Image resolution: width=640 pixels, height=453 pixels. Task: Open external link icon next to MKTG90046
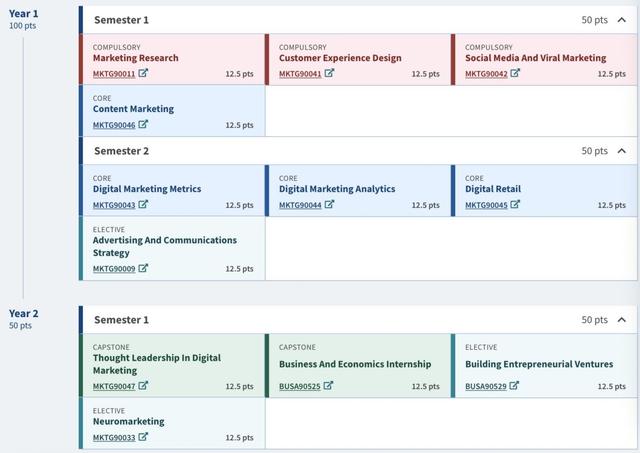coord(143,124)
